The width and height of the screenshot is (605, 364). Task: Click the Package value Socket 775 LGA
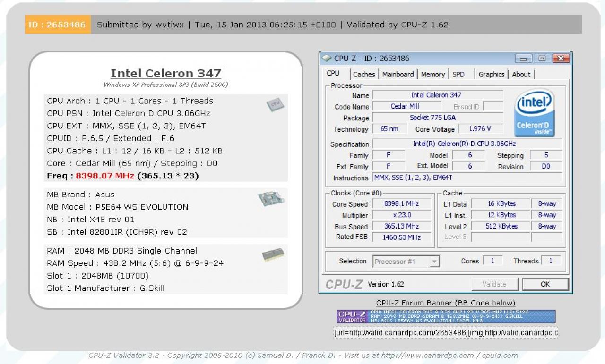point(437,118)
